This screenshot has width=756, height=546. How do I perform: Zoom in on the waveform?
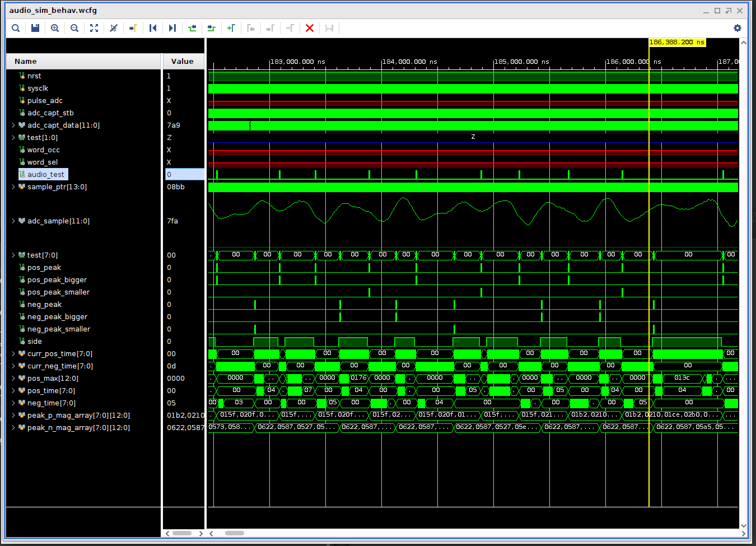coord(54,28)
